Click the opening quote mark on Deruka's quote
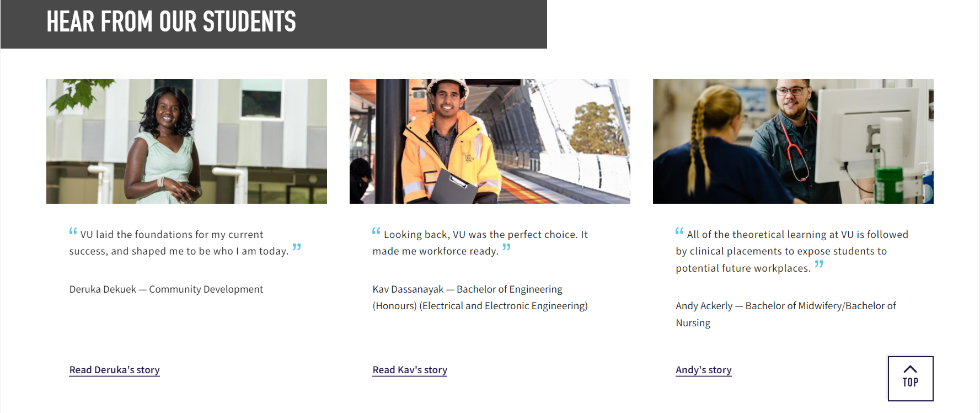This screenshot has width=980, height=413. tap(73, 231)
